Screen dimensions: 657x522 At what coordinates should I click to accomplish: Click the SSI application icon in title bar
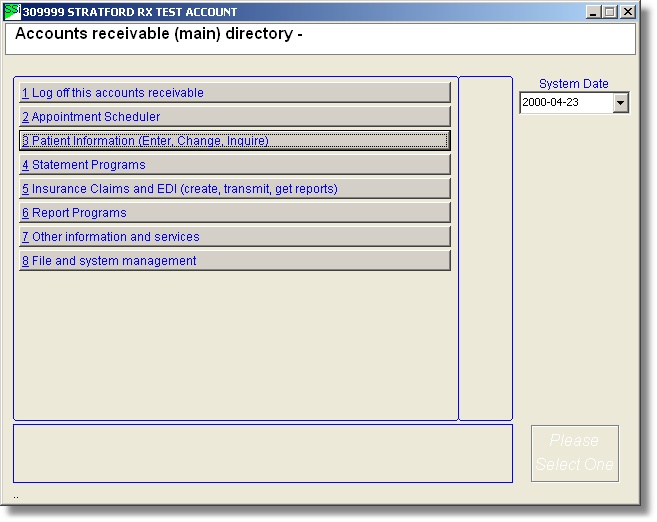coord(12,12)
